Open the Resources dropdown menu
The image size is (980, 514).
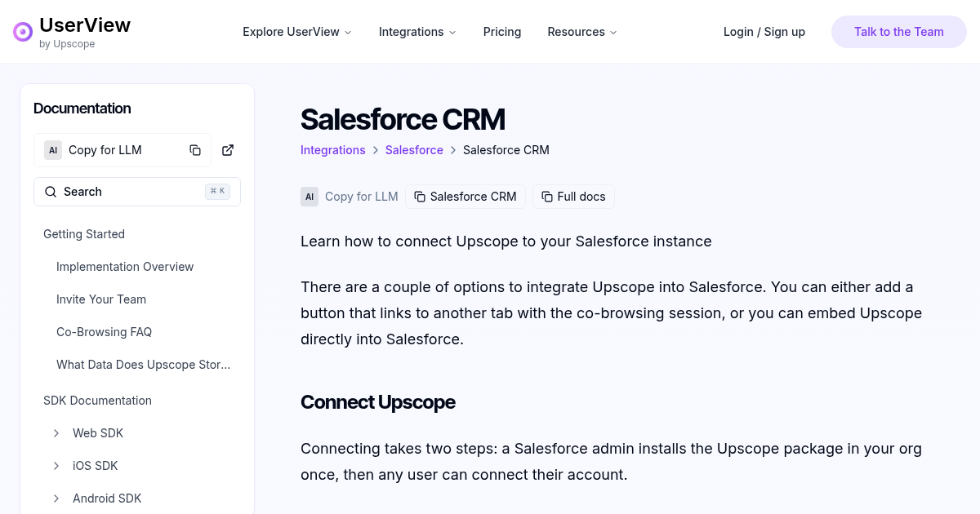point(582,32)
